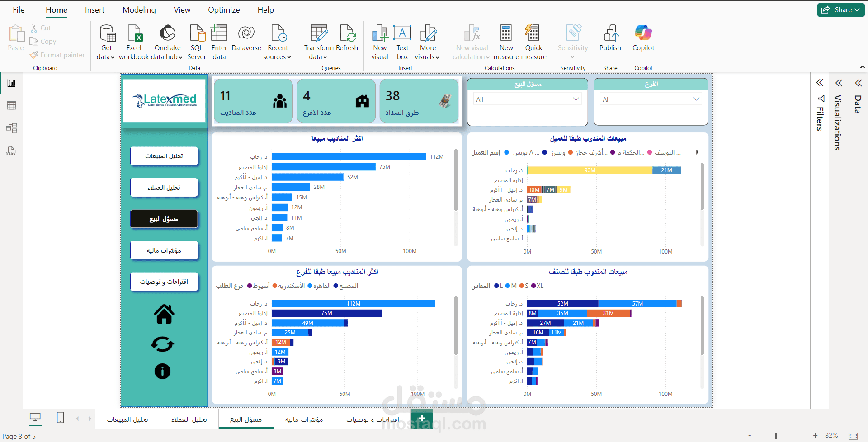Open OneLake data hub
Image resolution: width=868 pixels, height=442 pixels.
tap(167, 42)
